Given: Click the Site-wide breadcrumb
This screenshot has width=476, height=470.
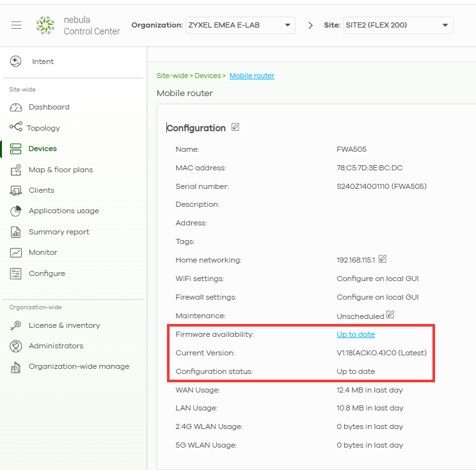Looking at the screenshot, I should click(x=172, y=76).
